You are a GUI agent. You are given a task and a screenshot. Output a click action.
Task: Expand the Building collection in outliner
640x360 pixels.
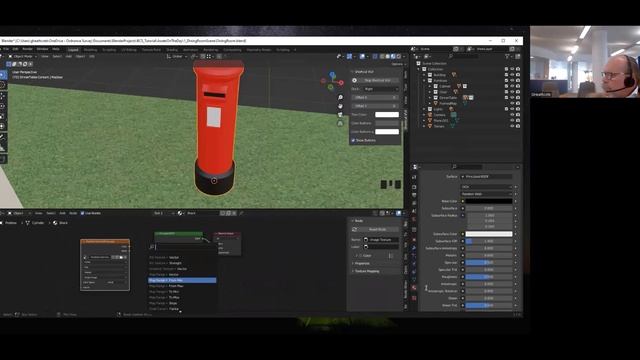coord(424,75)
